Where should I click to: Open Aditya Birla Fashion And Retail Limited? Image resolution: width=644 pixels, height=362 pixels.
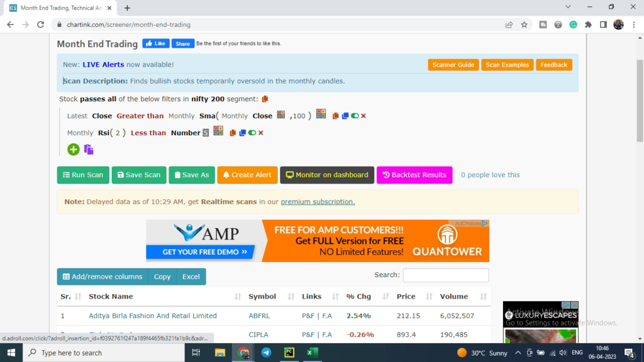pos(153,315)
